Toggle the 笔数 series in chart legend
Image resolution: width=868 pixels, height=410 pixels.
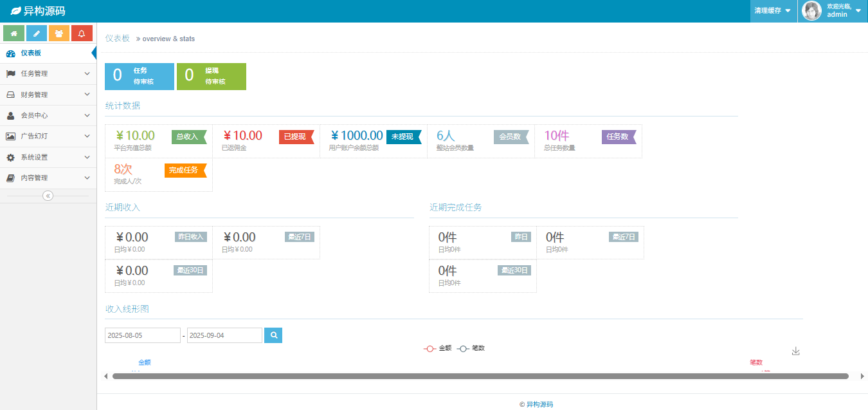point(471,348)
